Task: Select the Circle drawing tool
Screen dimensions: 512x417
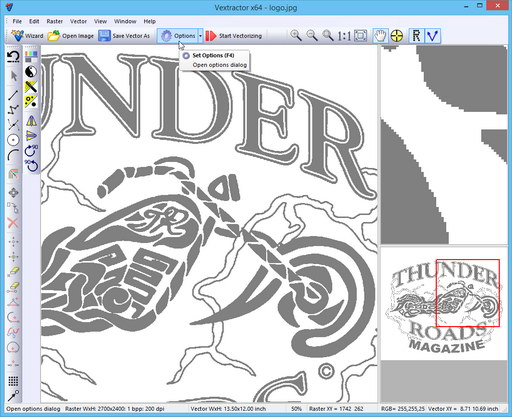Action: click(13, 140)
